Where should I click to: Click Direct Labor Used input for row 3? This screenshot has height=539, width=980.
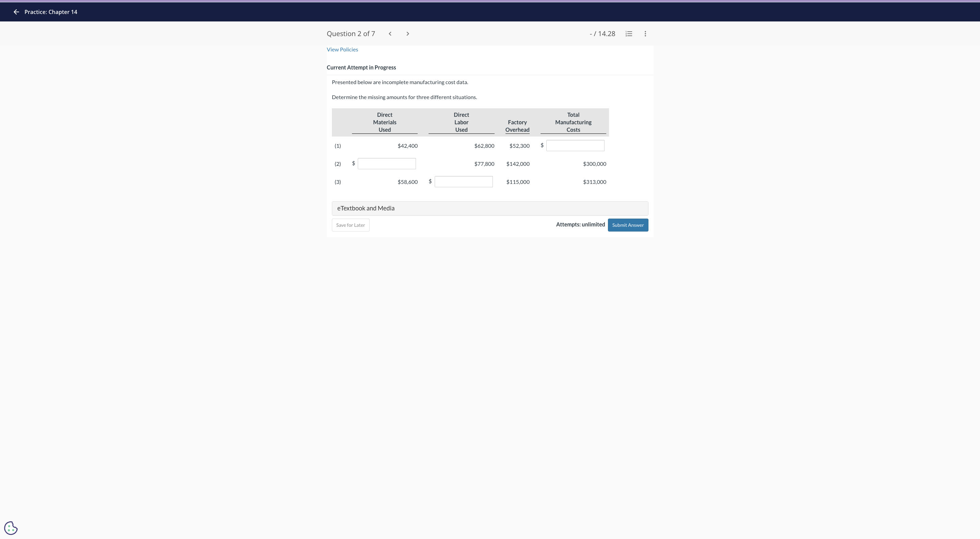tap(463, 181)
